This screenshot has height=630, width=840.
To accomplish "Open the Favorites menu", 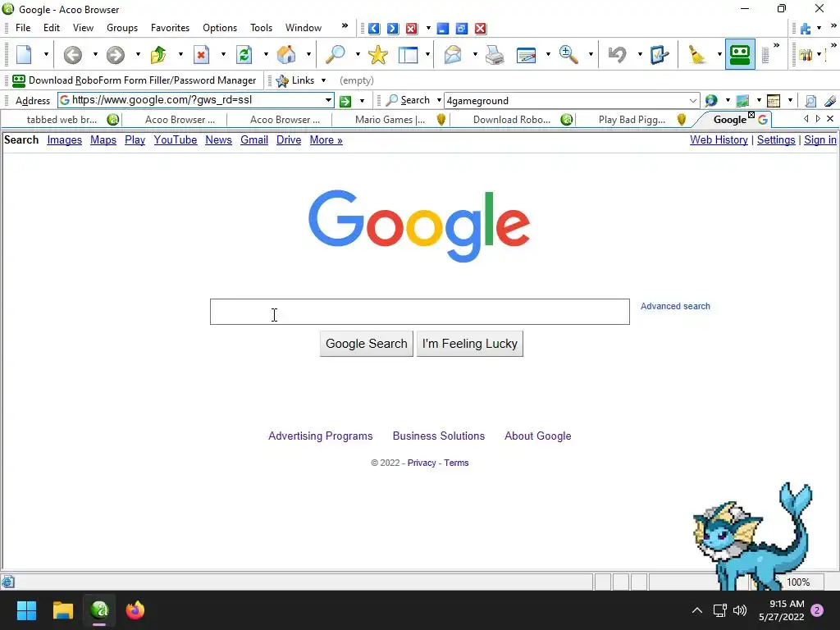I will point(170,28).
